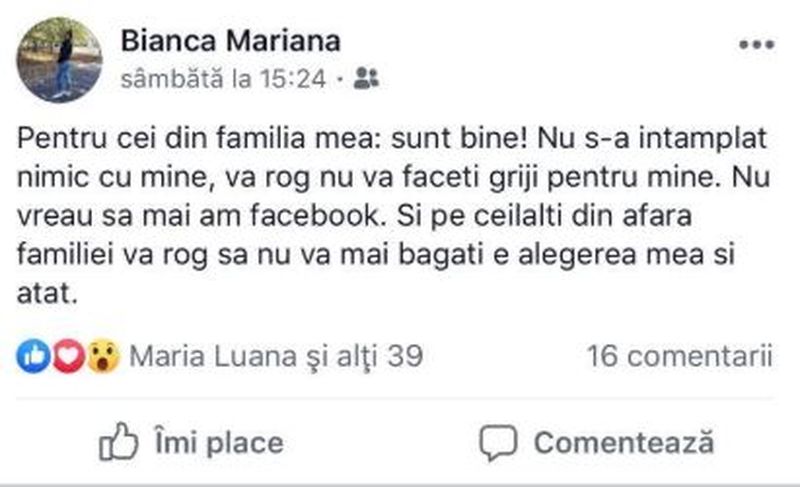Open Bianca Mariana's profile picture
This screenshot has height=487, width=800.
pyautogui.click(x=58, y=59)
